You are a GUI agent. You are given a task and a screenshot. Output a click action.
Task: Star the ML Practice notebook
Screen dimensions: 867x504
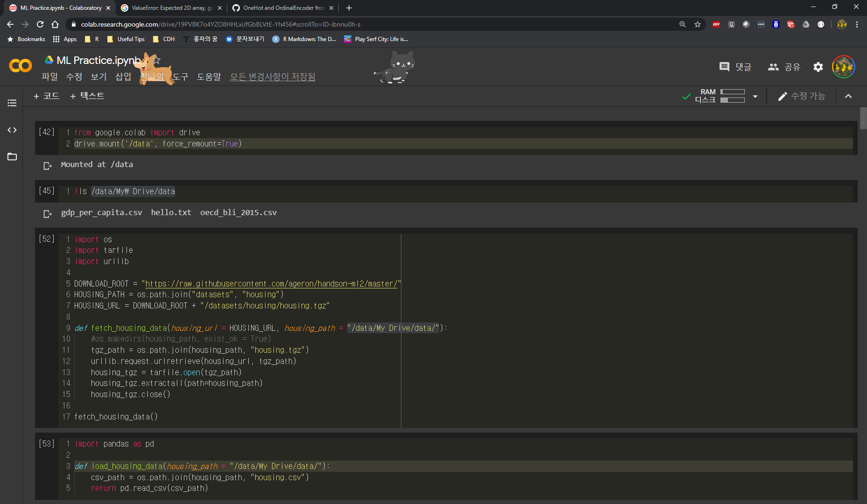click(157, 60)
